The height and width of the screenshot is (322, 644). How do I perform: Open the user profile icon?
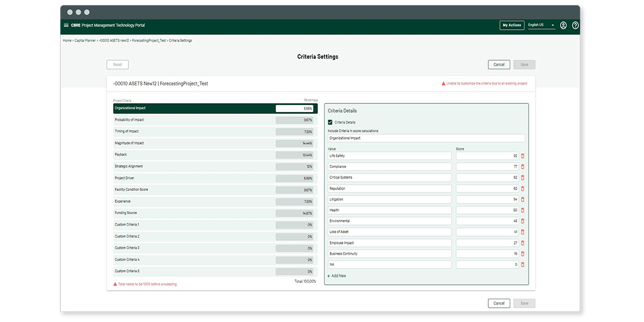click(x=563, y=25)
